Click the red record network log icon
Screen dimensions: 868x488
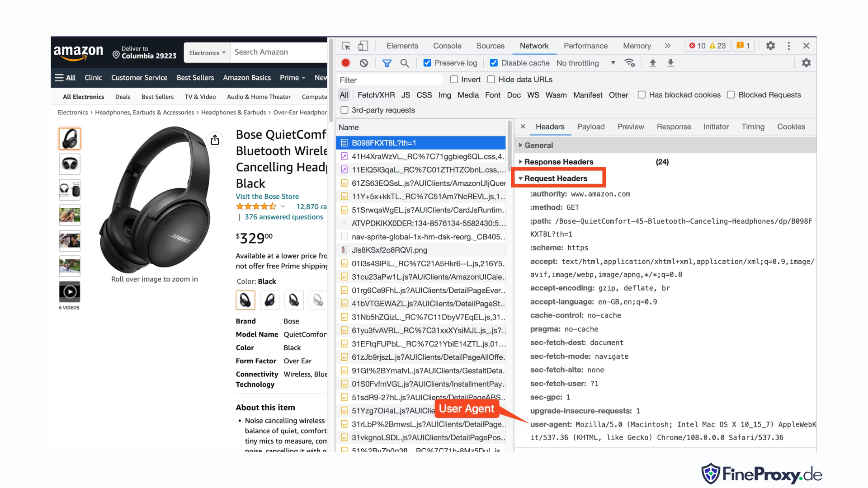346,63
